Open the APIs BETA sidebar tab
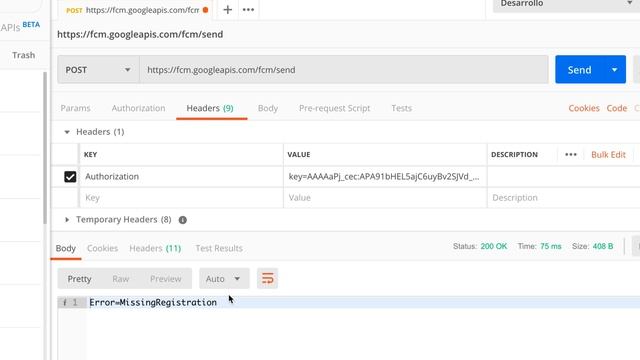 (20, 27)
